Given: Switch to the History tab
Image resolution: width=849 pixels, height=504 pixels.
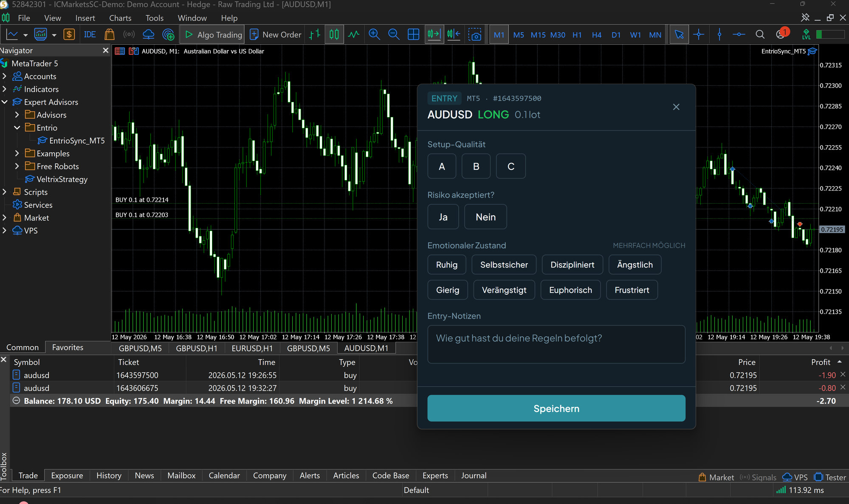Looking at the screenshot, I should (x=109, y=476).
